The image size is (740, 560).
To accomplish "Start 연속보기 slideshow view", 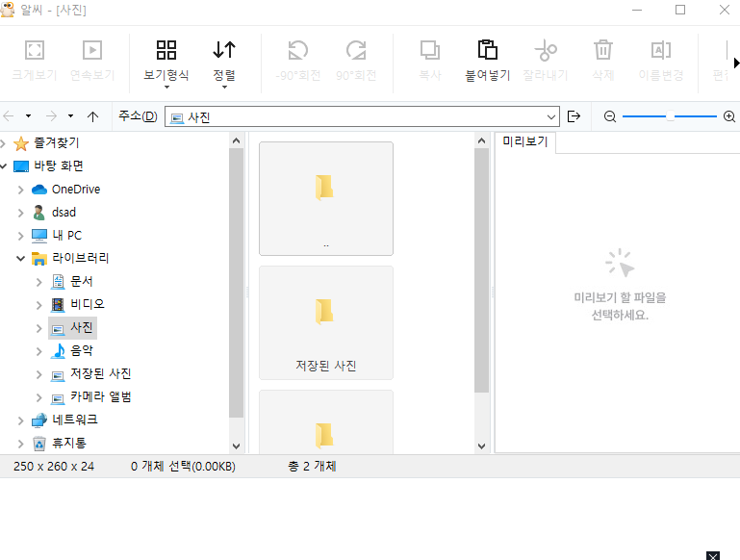I will (92, 50).
